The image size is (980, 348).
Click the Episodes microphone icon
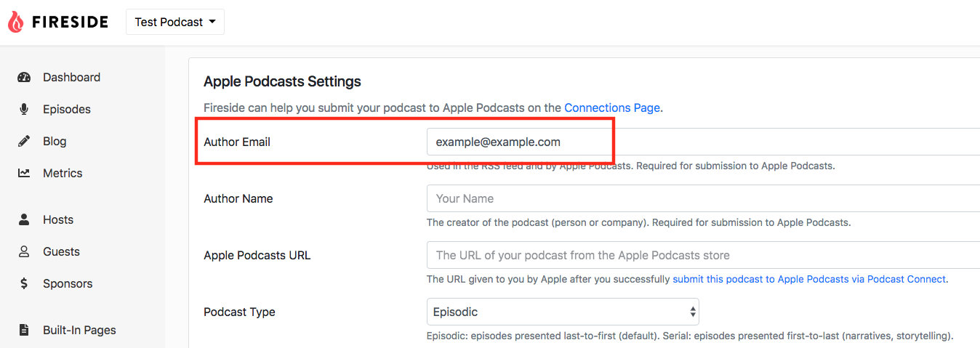coord(24,110)
